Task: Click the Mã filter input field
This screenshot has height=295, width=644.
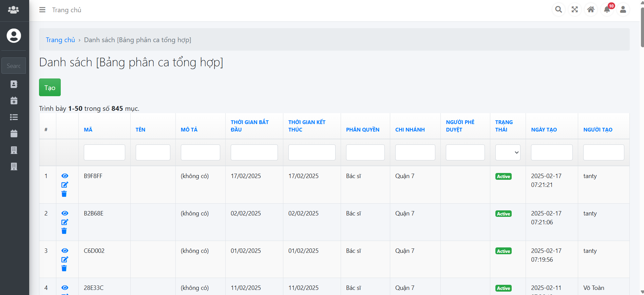Action: (105, 152)
